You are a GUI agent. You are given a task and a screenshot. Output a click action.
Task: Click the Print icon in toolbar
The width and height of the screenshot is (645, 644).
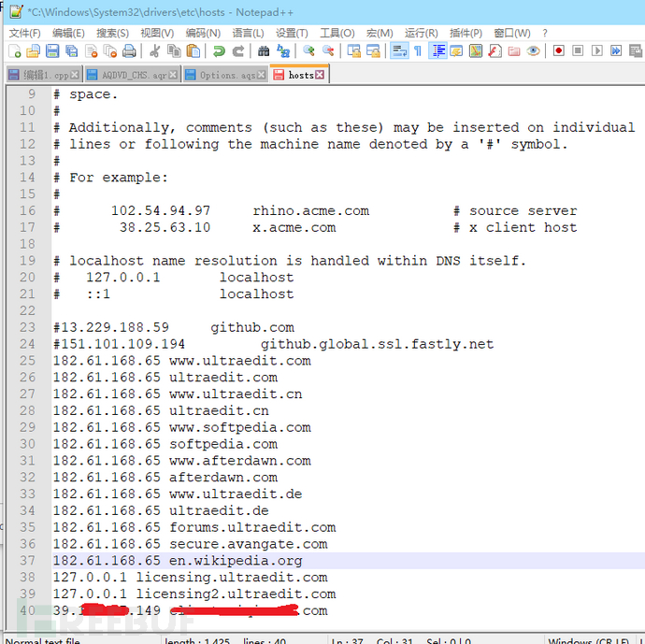129,51
